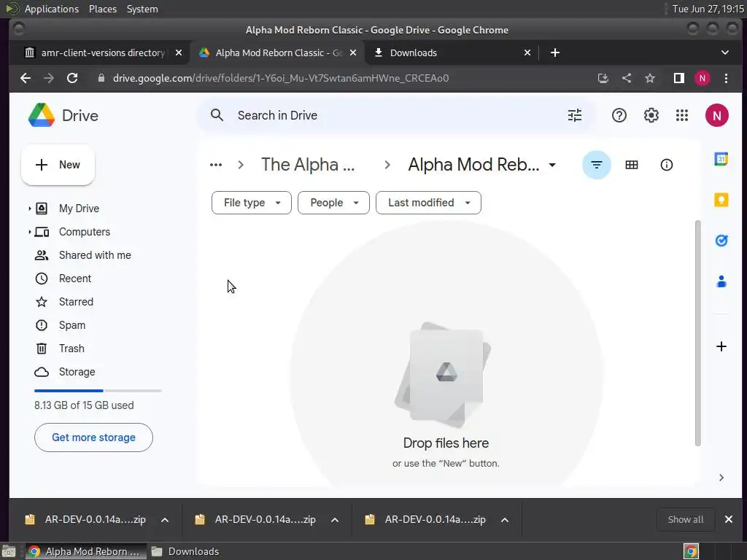Open Drive settings gear icon
The image size is (747, 560).
pyautogui.click(x=651, y=115)
